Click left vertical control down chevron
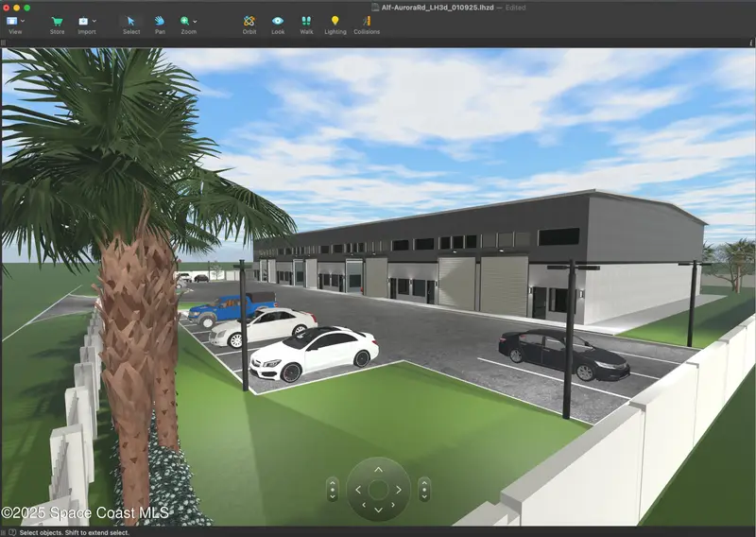 pos(333,496)
